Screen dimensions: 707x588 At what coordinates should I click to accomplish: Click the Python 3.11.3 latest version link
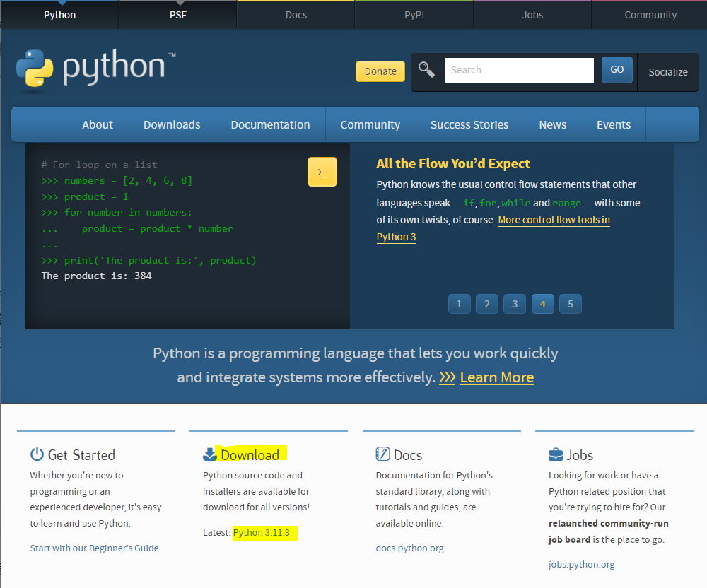click(261, 533)
